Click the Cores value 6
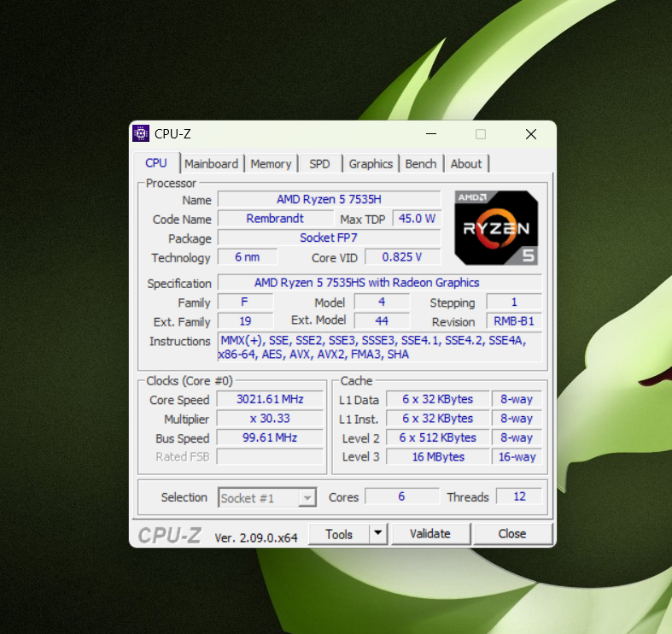 coord(402,496)
